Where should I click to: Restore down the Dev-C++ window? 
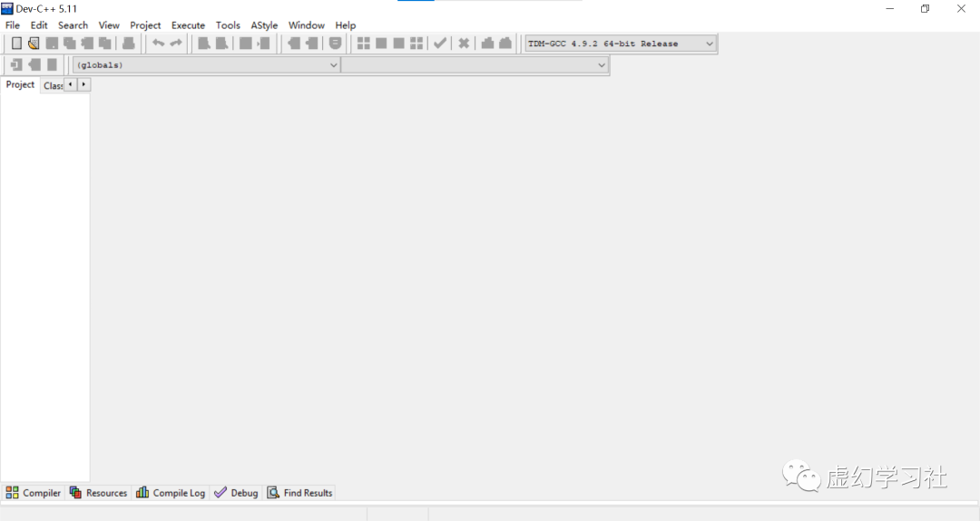(925, 9)
